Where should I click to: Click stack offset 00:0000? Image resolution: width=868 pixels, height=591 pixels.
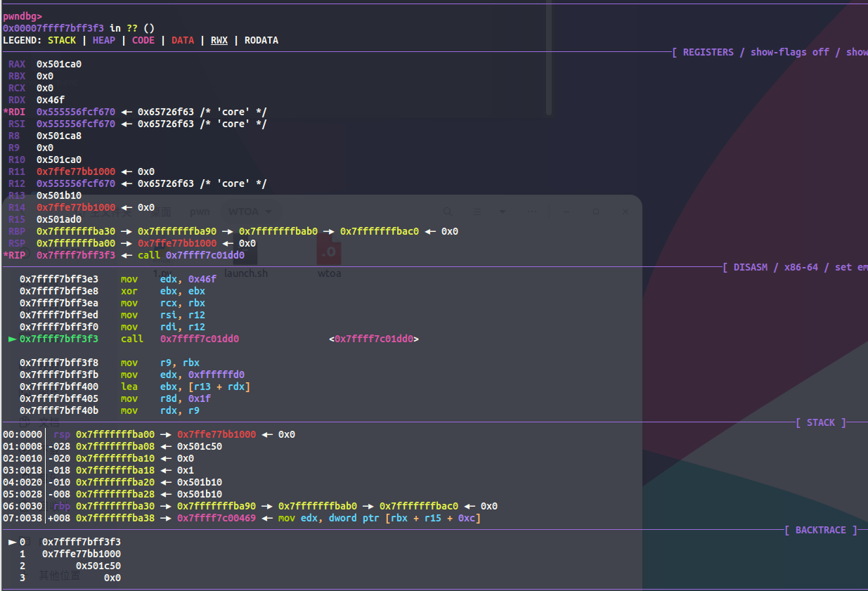coord(22,434)
